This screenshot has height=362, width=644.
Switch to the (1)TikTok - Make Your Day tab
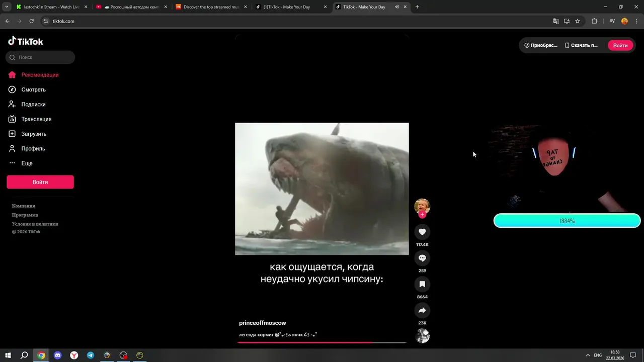point(291,7)
